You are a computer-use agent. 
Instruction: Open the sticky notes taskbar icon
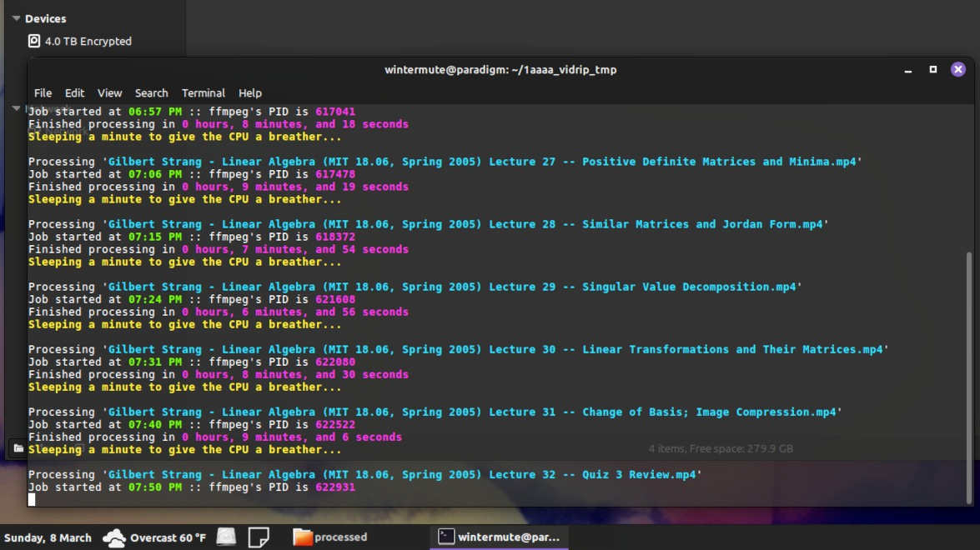259,537
